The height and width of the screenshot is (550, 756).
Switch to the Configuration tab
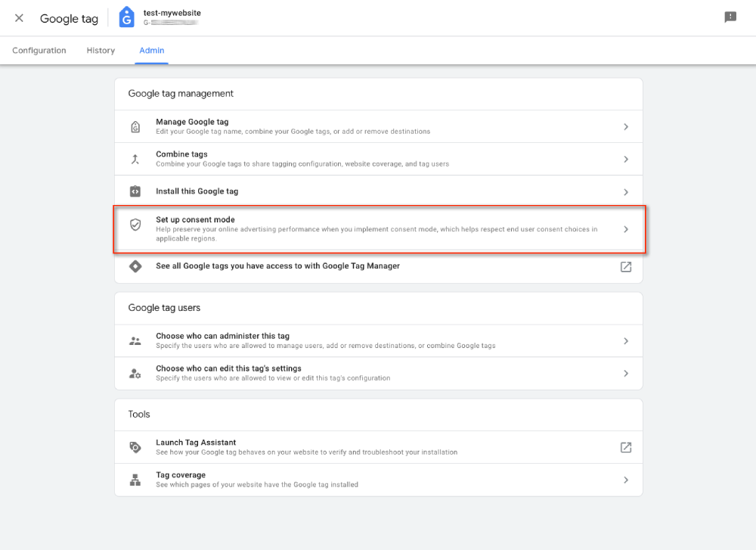pos(39,51)
